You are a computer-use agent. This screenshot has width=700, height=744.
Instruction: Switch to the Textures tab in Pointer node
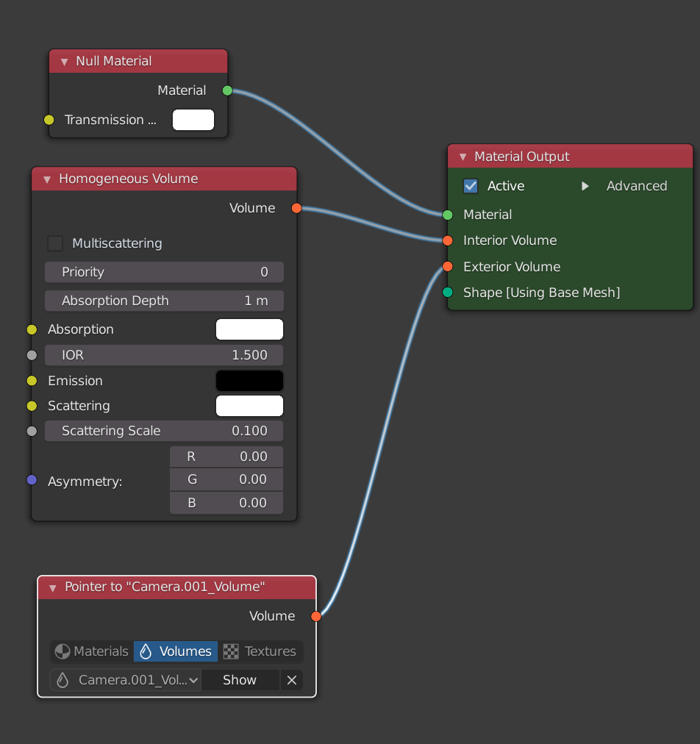click(261, 651)
